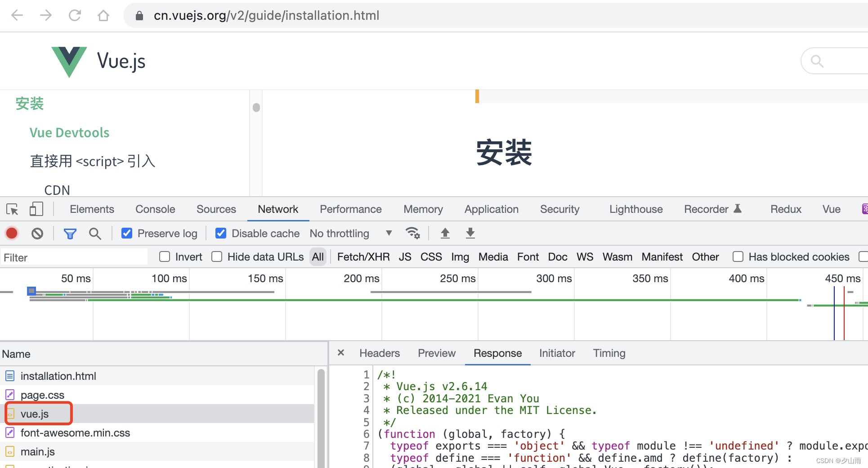The width and height of the screenshot is (868, 468).
Task: Click the 安装 sidebar heading link
Action: pyautogui.click(x=30, y=103)
